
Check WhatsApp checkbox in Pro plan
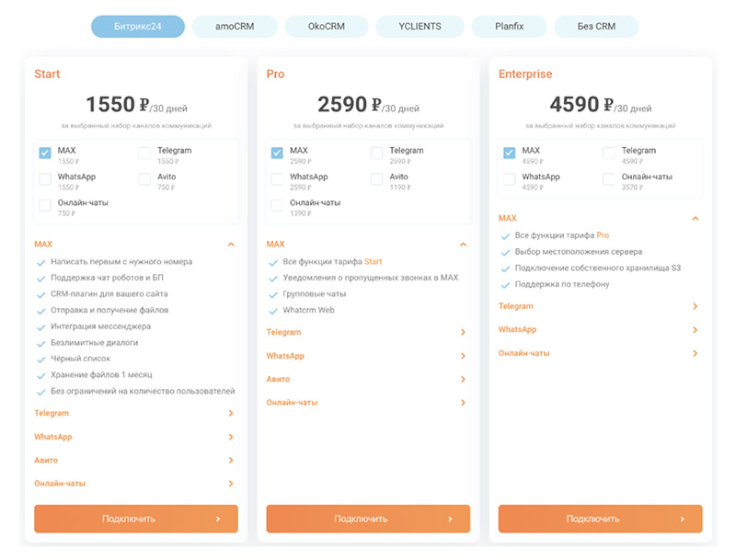tap(277, 179)
